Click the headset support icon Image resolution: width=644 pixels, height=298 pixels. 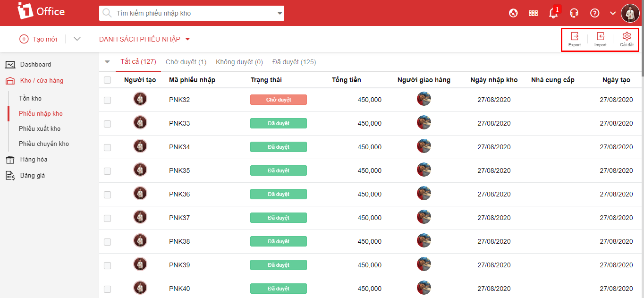click(x=574, y=13)
